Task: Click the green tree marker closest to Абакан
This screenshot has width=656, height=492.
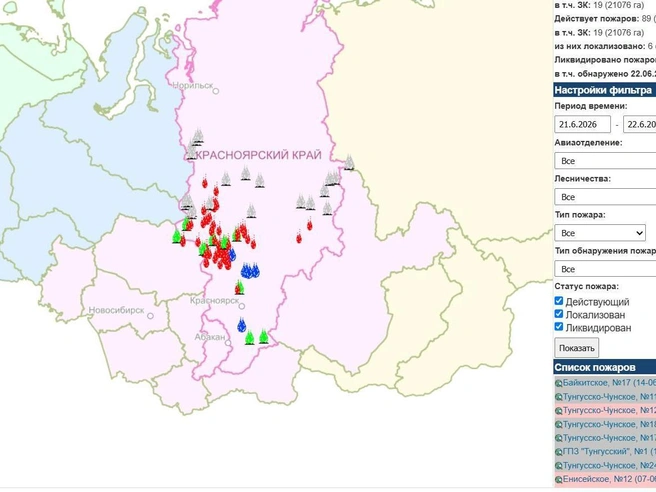Action: 250,337
